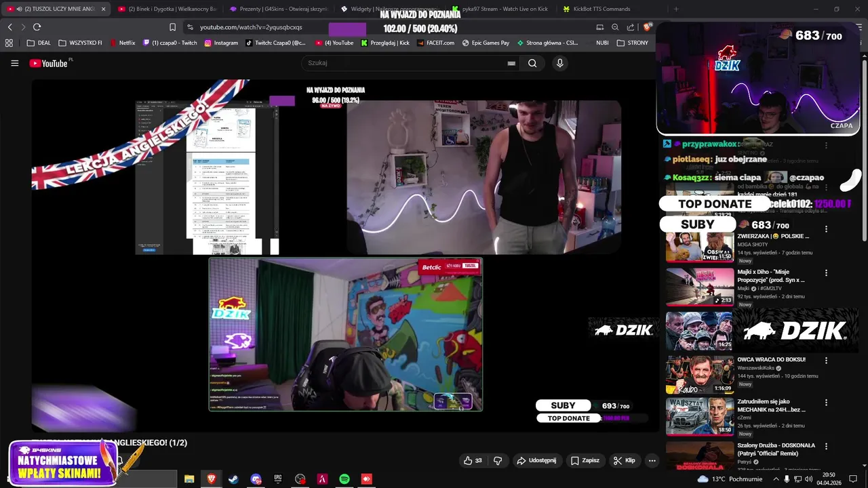This screenshot has height=488, width=868.
Task: Open Brave Shields lion icon
Action: 647,27
